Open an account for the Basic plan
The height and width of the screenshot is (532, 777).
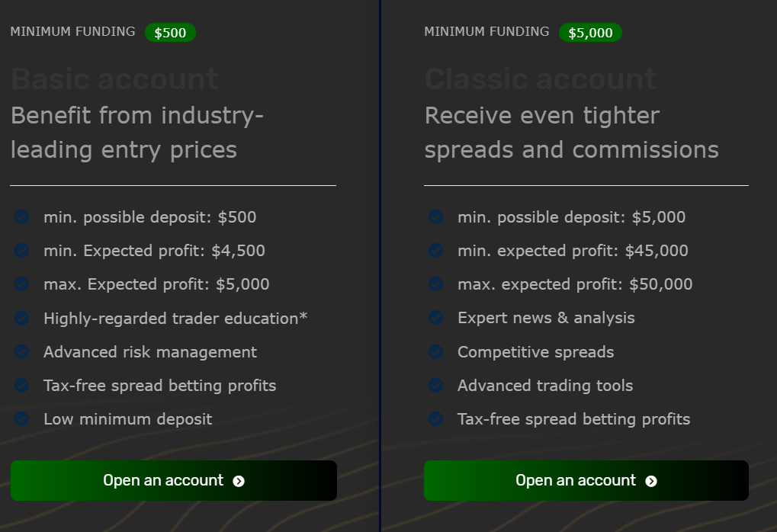(x=174, y=480)
